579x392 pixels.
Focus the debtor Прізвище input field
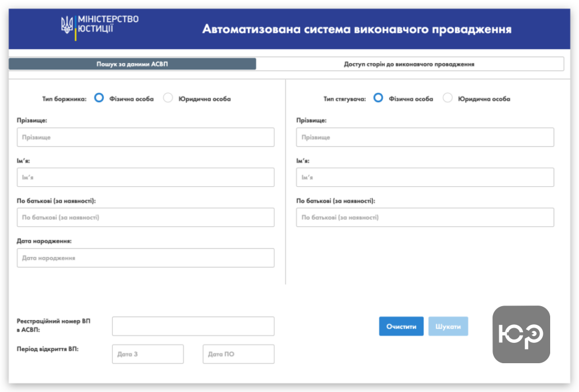145,137
